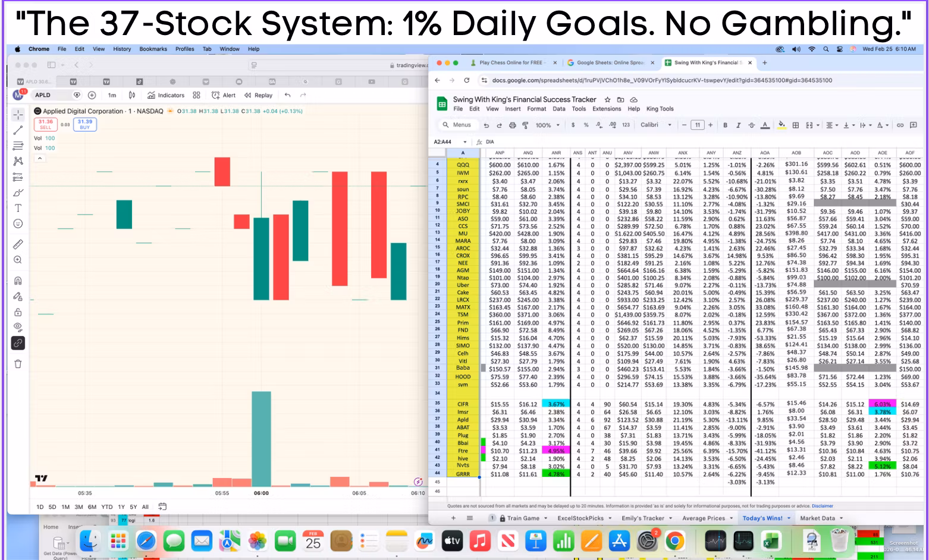The width and height of the screenshot is (929, 560).
Task: Format selection as currency
Action: [573, 125]
